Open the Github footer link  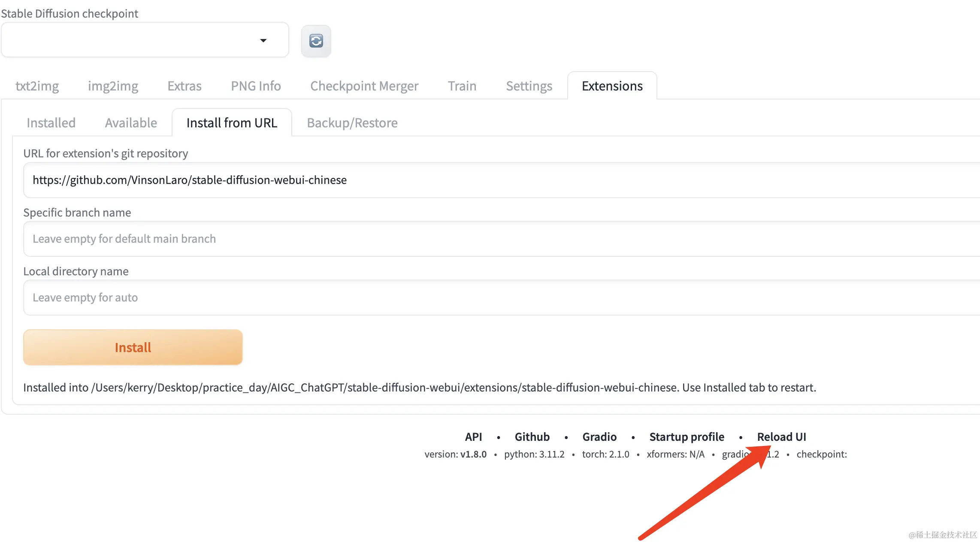[x=532, y=437]
